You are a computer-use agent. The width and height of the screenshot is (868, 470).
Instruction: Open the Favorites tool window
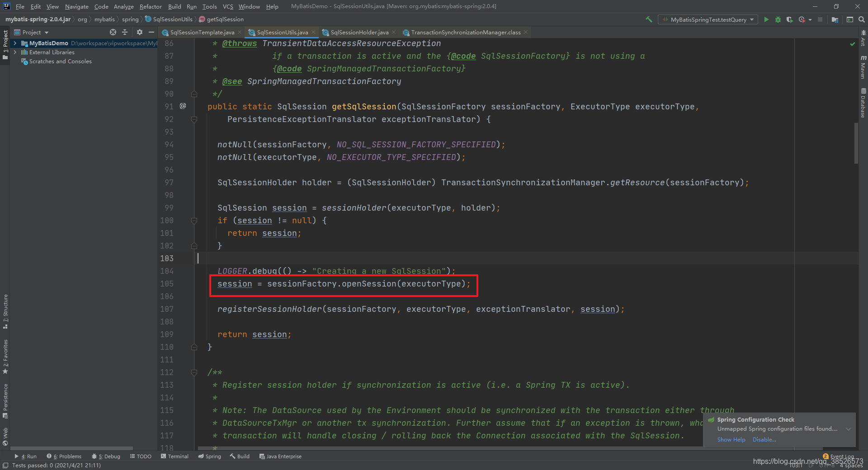(5, 357)
